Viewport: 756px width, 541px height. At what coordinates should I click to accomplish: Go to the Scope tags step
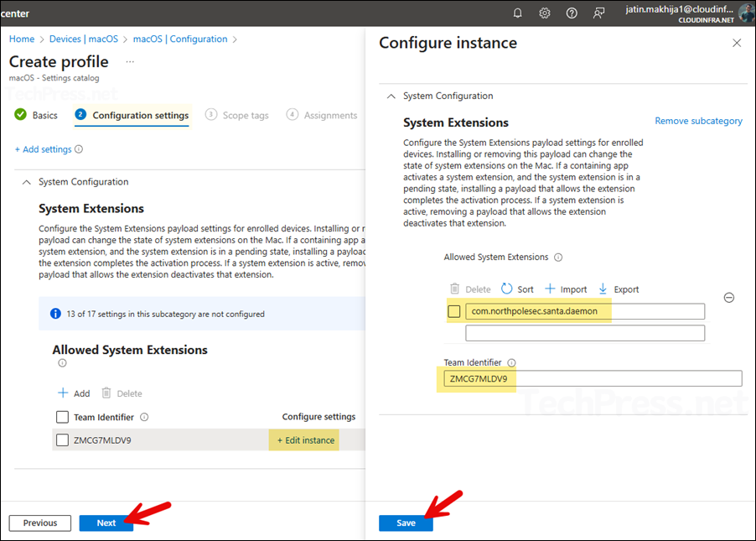pos(236,116)
